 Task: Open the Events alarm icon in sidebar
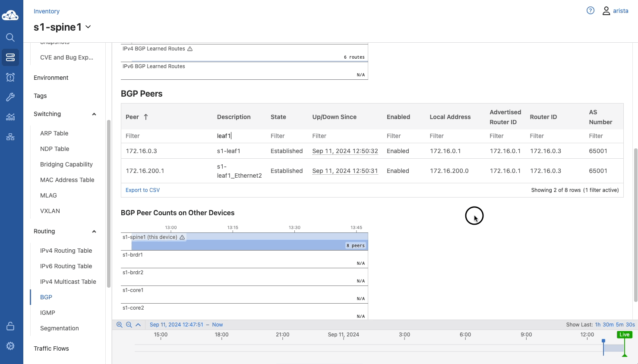pos(10,77)
